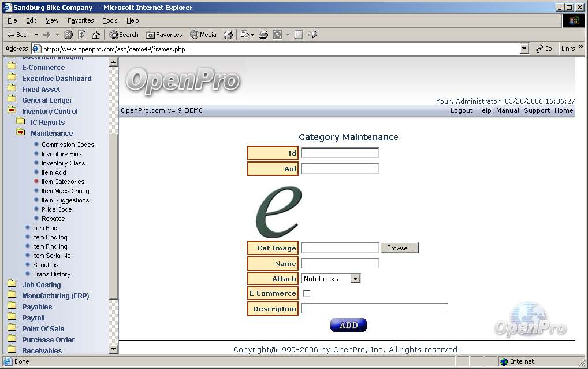Click the Print toolbar icon
Image resolution: width=588 pixels, height=369 pixels.
click(263, 35)
